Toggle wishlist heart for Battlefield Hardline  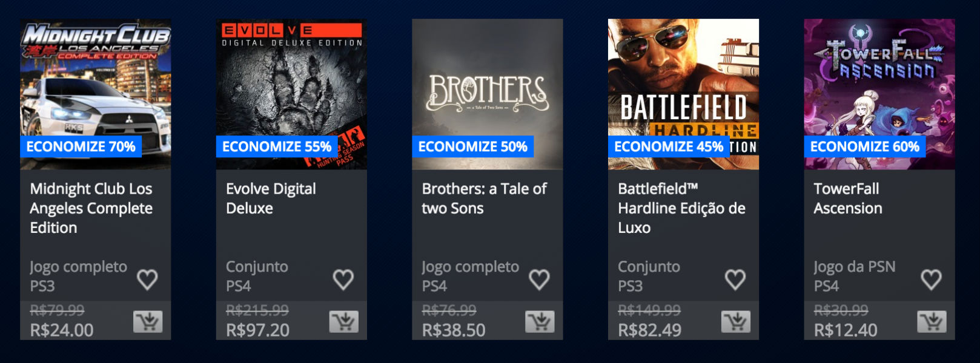pos(735,279)
